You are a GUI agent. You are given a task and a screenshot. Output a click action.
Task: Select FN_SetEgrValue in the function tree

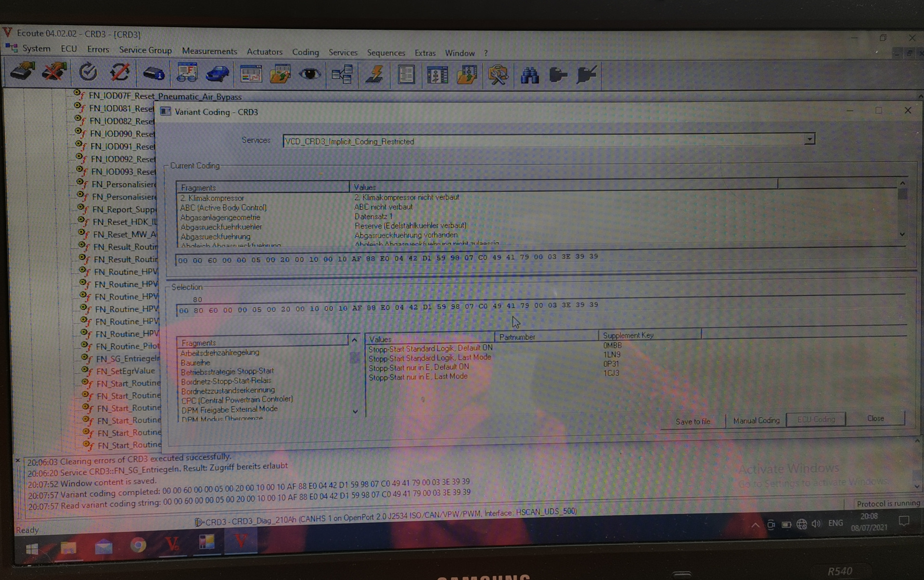125,371
